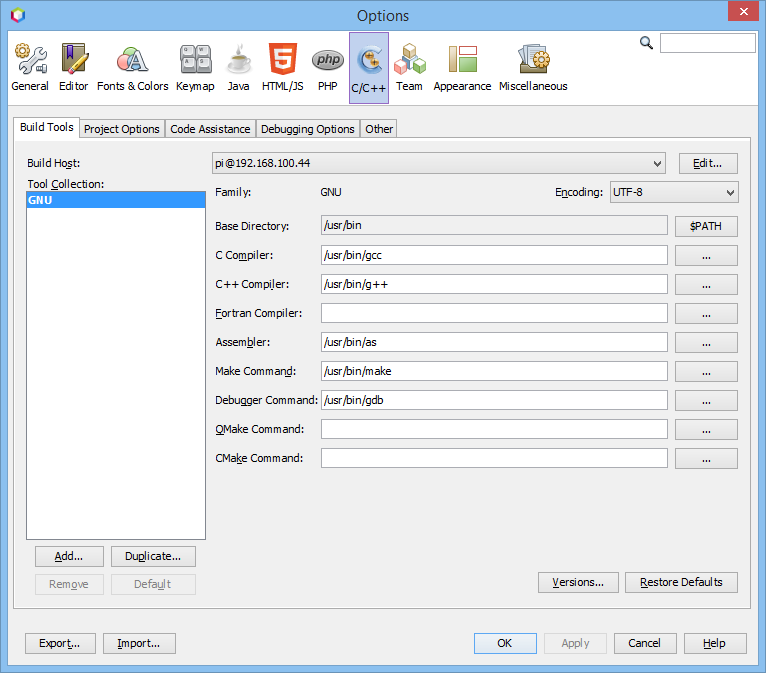Select the Keymap category icon
This screenshot has width=766, height=673.
pos(195,68)
